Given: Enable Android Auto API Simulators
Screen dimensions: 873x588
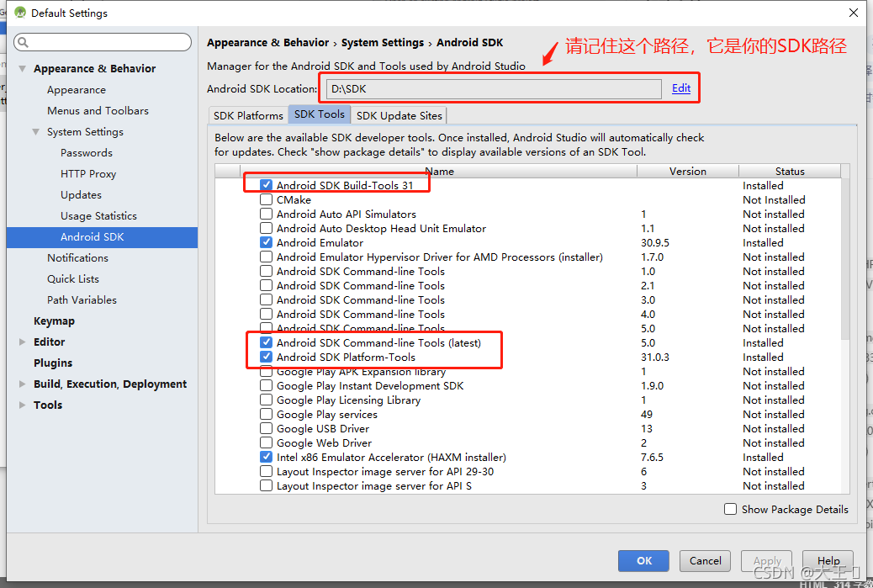Looking at the screenshot, I should [x=266, y=214].
